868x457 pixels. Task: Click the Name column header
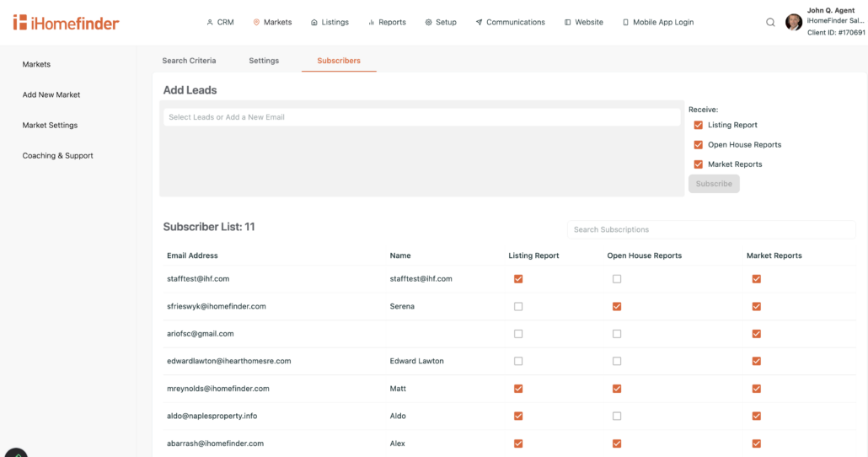pyautogui.click(x=400, y=255)
